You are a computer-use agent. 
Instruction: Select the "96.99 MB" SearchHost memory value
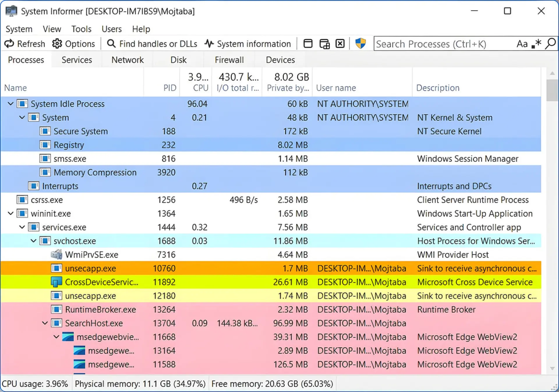[290, 323]
